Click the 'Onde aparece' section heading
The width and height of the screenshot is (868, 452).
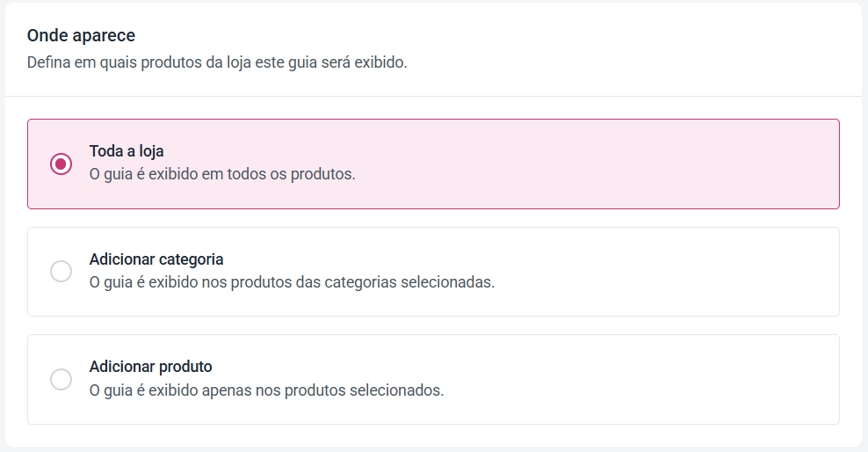point(81,35)
